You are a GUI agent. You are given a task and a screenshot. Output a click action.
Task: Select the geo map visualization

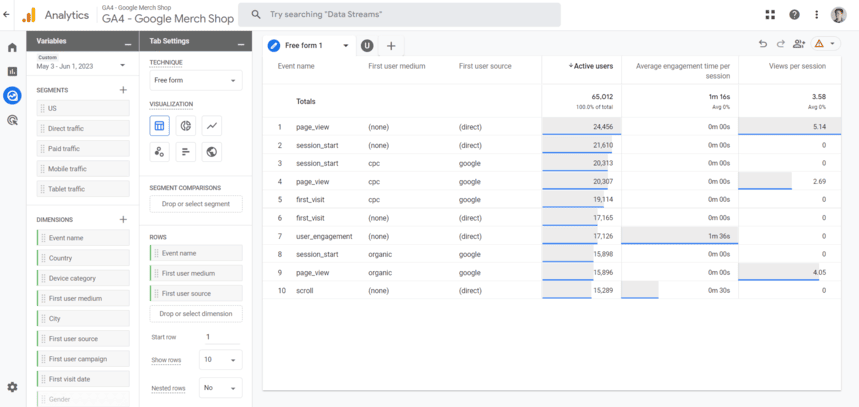click(211, 152)
